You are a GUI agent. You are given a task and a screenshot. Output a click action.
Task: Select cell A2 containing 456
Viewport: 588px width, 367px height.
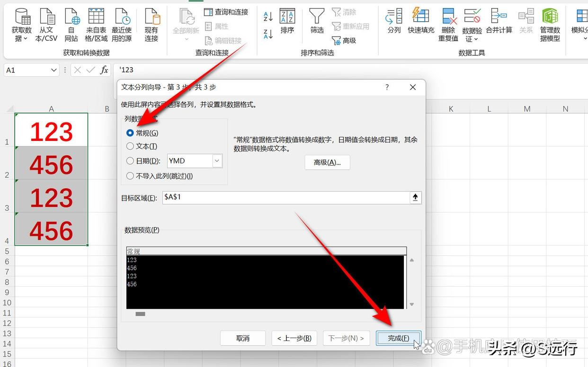51,163
